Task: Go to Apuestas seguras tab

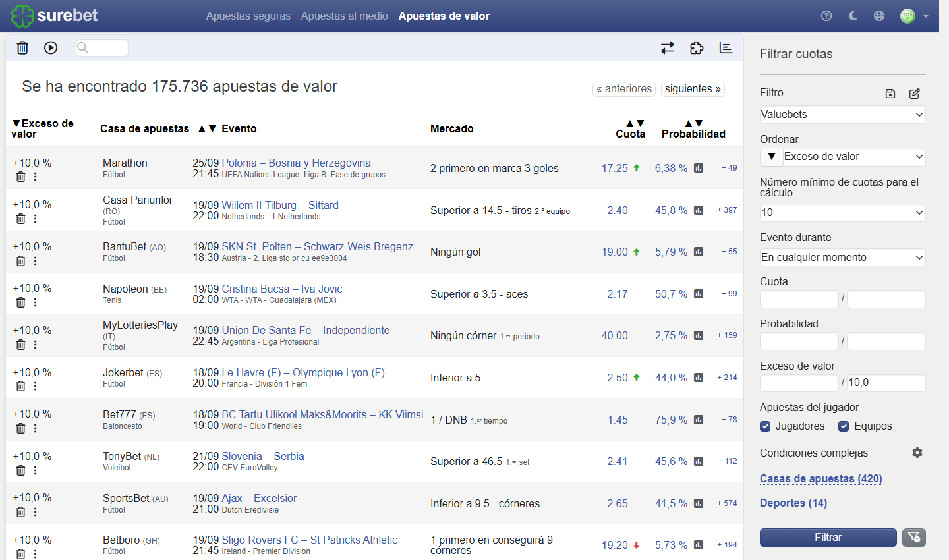Action: click(248, 16)
